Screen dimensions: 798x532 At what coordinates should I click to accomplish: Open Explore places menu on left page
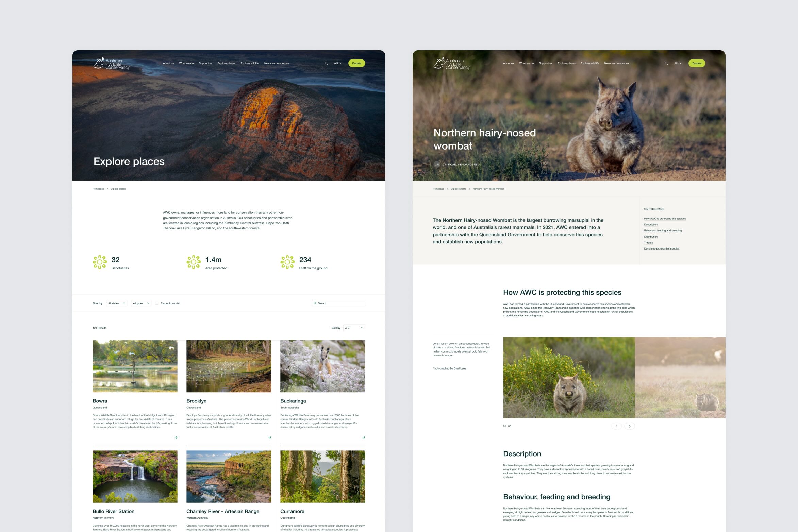[x=226, y=63]
